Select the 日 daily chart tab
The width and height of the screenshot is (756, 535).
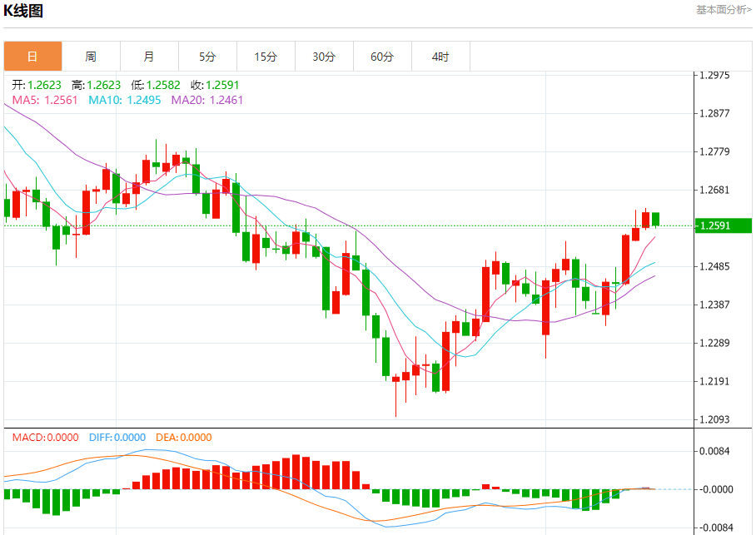click(32, 57)
